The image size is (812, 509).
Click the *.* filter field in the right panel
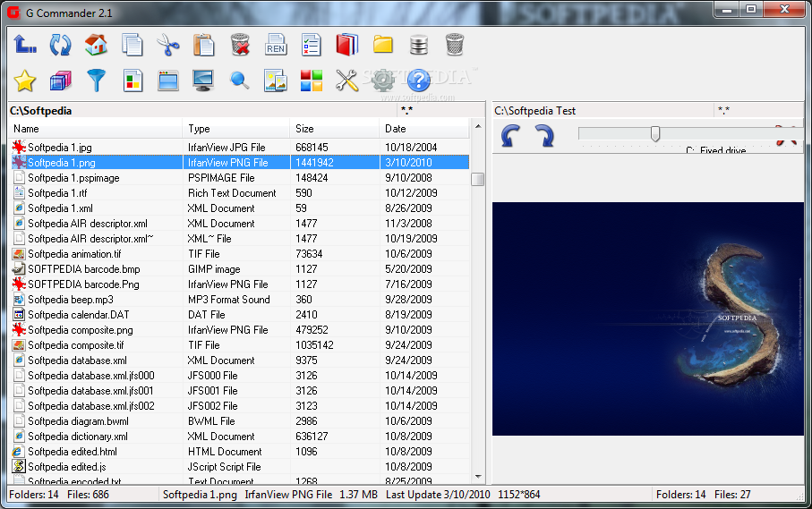[x=759, y=111]
